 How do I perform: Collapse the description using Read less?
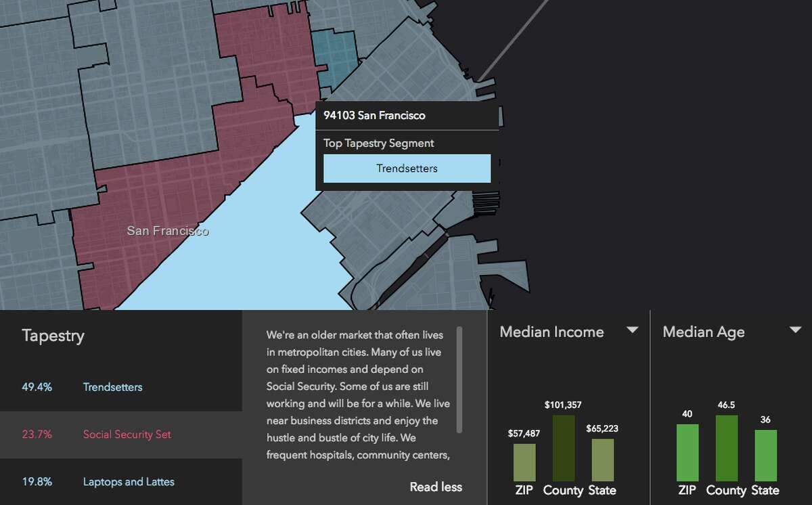point(435,487)
